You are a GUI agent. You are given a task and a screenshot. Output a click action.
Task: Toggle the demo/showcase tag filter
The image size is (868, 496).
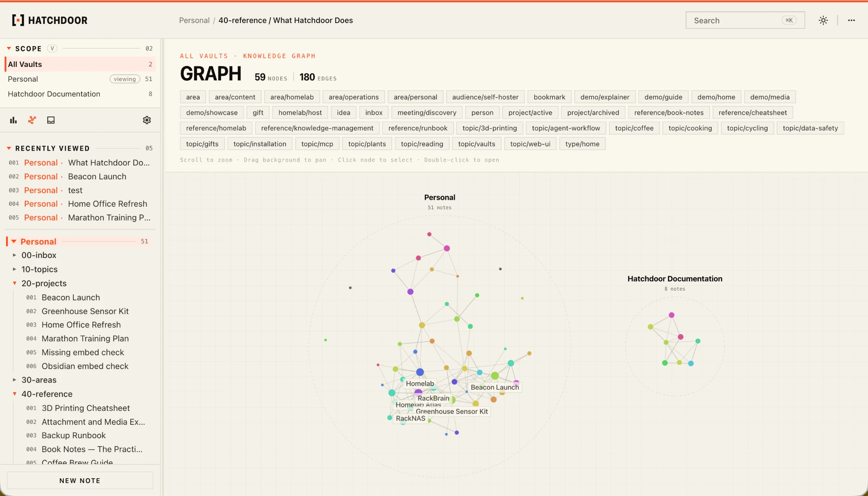212,113
